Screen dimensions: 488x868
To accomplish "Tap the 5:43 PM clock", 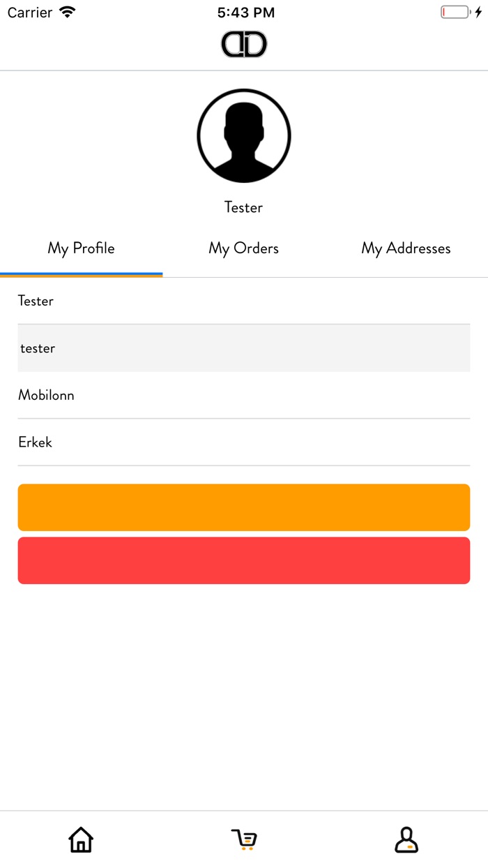I will (245, 13).
